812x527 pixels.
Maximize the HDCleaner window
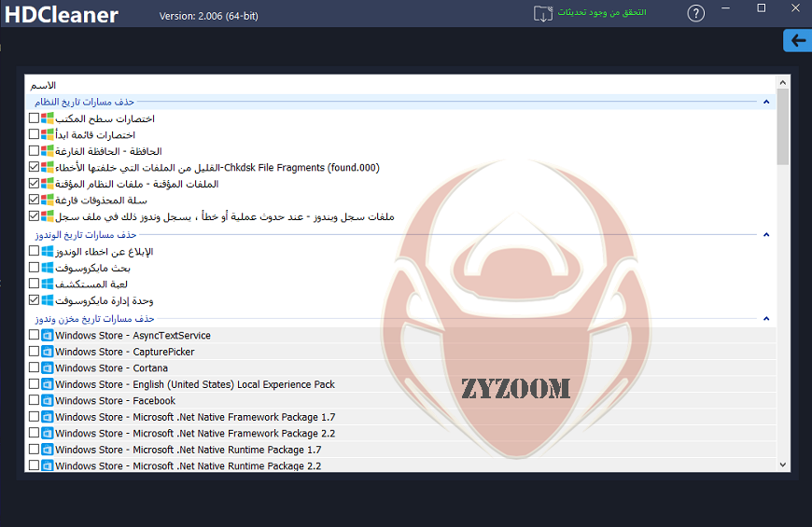pos(762,7)
